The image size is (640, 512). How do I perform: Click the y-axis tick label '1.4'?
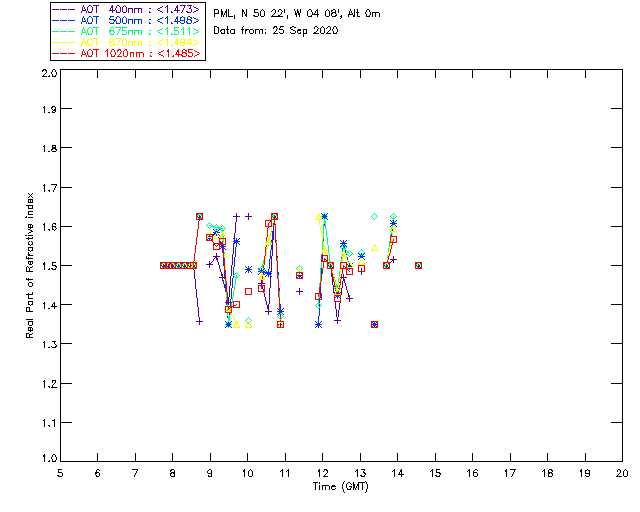pos(49,305)
